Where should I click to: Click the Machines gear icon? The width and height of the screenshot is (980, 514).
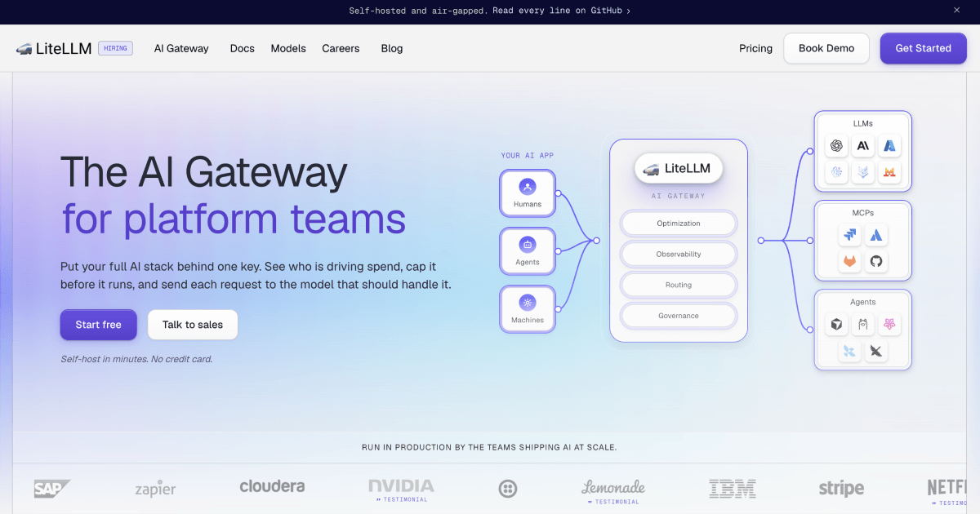528,303
